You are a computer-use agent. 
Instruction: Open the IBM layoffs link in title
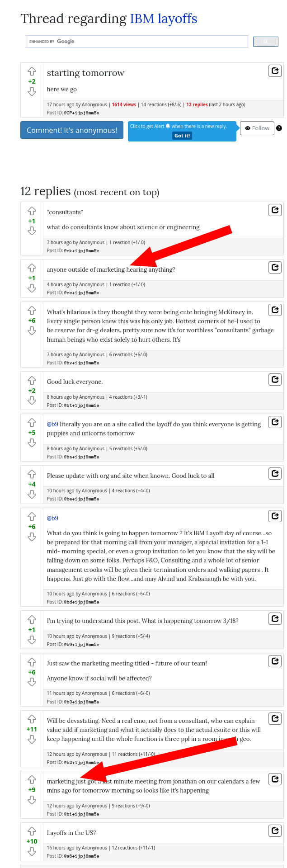tap(164, 19)
